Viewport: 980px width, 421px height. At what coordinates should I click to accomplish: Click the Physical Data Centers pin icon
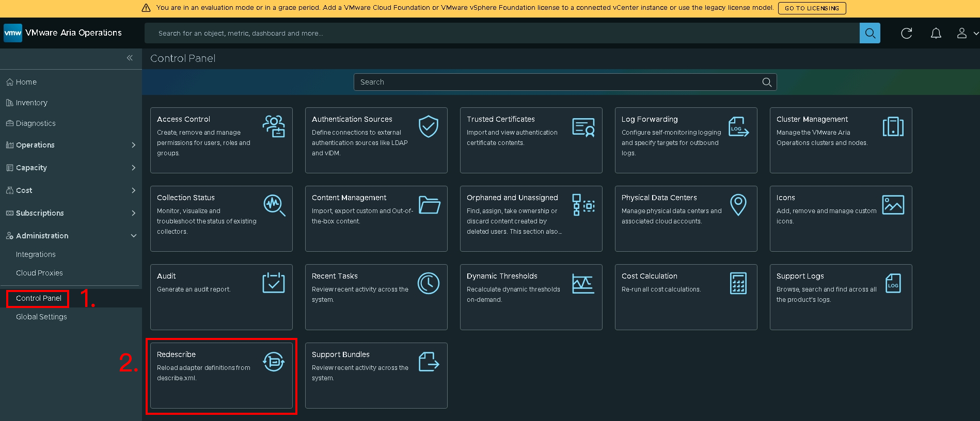[738, 205]
